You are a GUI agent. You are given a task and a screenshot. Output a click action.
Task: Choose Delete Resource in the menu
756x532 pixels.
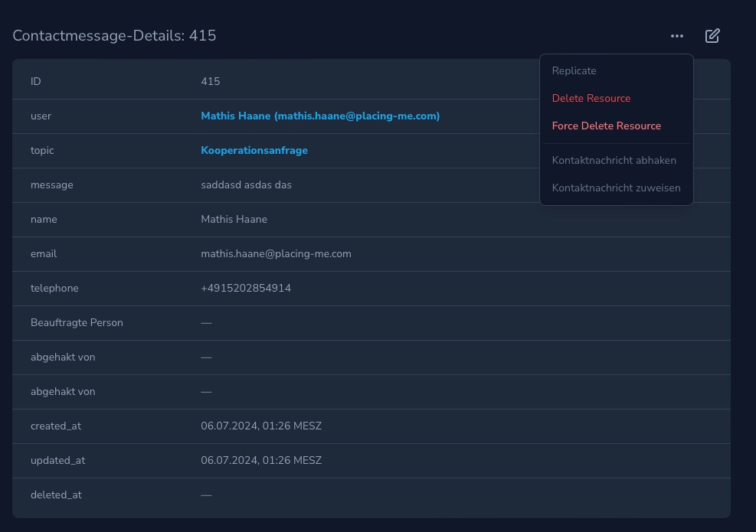pyautogui.click(x=591, y=98)
